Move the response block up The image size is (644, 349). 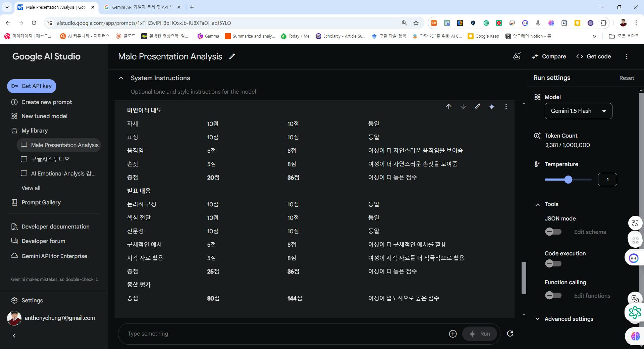(449, 107)
